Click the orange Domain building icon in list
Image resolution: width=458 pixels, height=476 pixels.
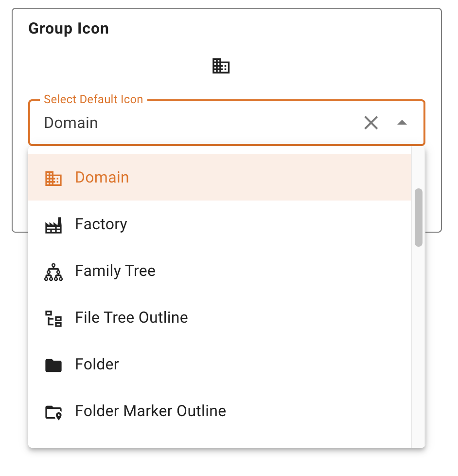tap(53, 178)
